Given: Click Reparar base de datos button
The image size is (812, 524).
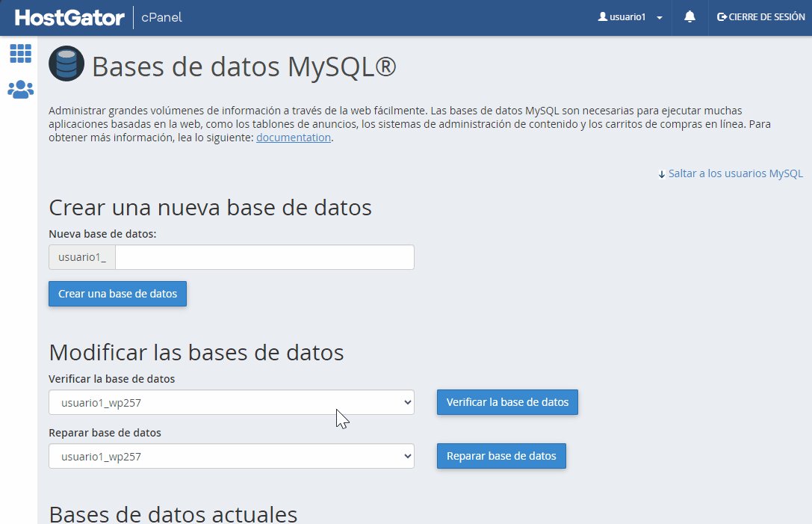Looking at the screenshot, I should (501, 456).
